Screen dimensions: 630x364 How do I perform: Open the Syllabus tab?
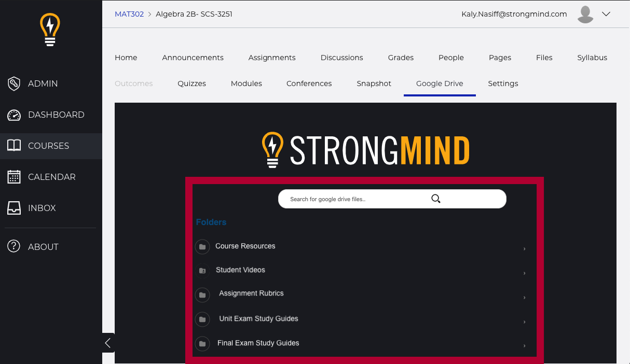point(592,58)
